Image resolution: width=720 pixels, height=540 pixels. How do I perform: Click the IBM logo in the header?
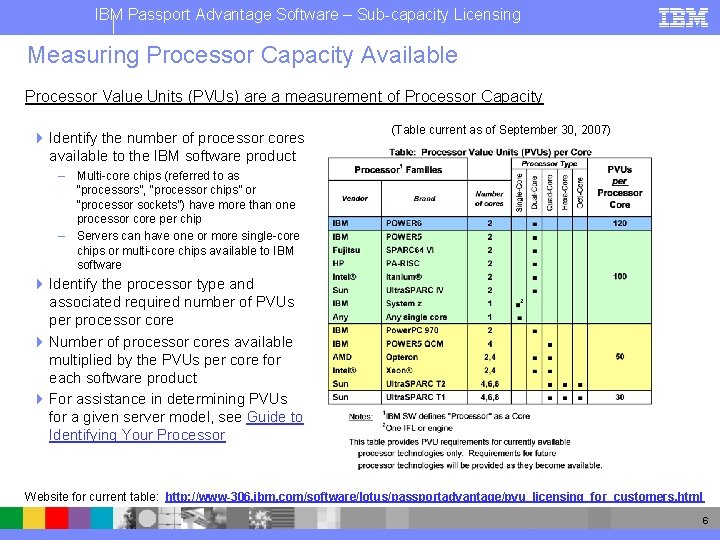pyautogui.click(x=683, y=17)
